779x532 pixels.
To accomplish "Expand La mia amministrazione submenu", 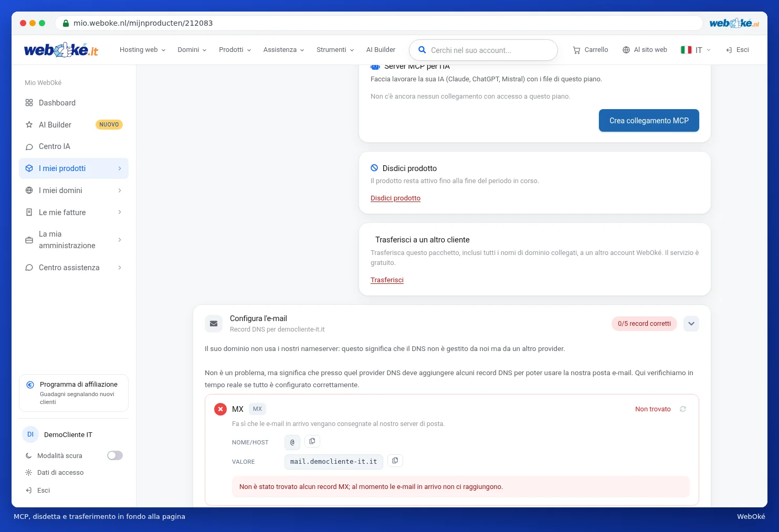I will tap(120, 240).
